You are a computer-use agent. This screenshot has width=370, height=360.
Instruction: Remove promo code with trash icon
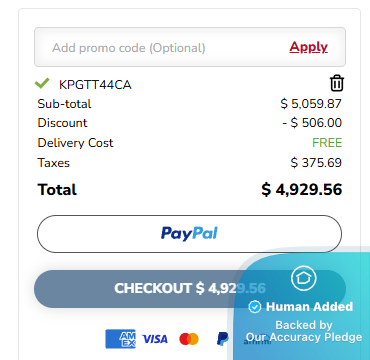tap(337, 83)
